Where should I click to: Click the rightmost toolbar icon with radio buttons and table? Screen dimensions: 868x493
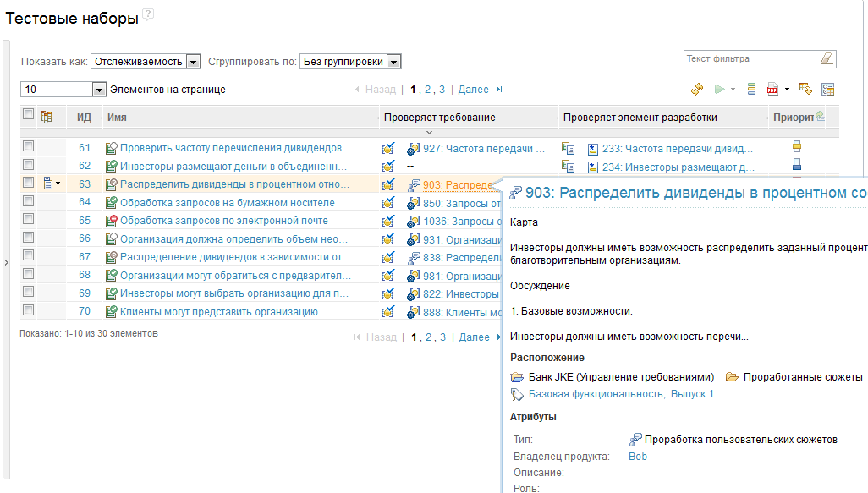827,89
